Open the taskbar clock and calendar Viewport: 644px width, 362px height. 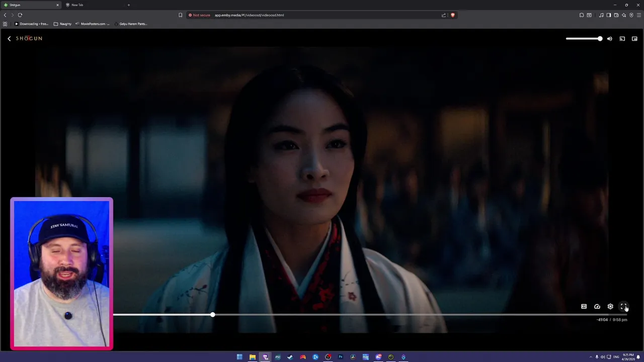pyautogui.click(x=628, y=357)
